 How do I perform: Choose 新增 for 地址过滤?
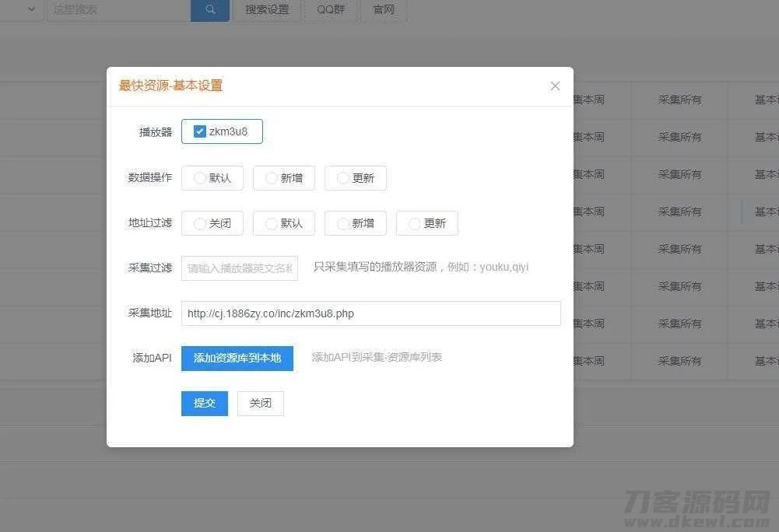[x=355, y=223]
